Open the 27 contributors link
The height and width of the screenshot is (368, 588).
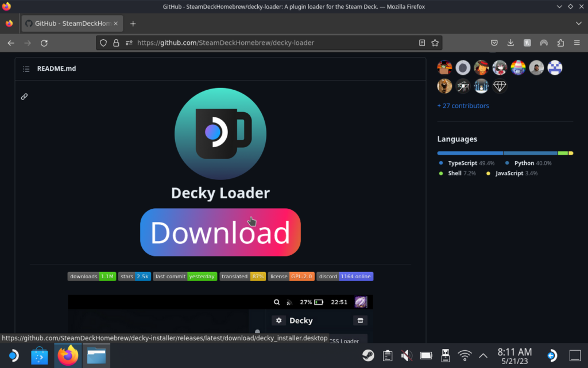[463, 105]
